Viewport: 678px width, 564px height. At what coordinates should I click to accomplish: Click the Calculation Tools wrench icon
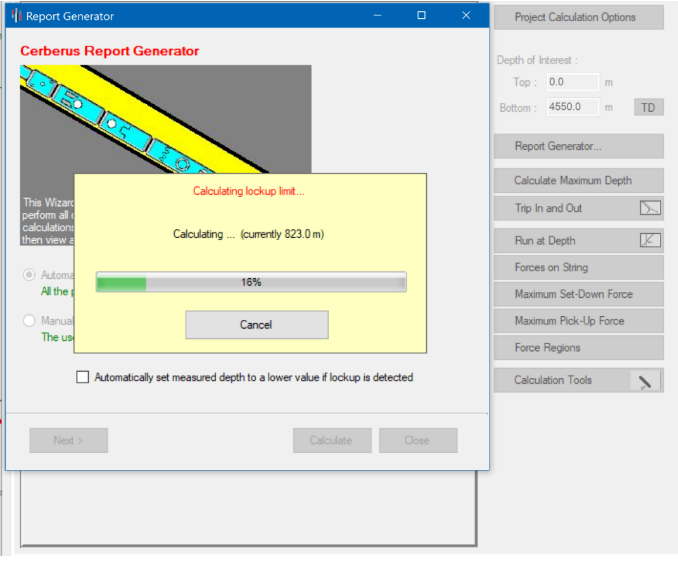pos(645,381)
